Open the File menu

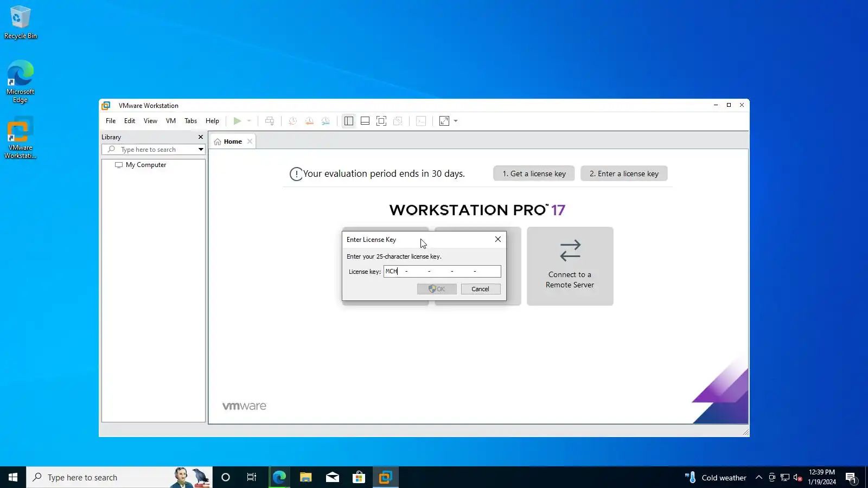pos(111,121)
